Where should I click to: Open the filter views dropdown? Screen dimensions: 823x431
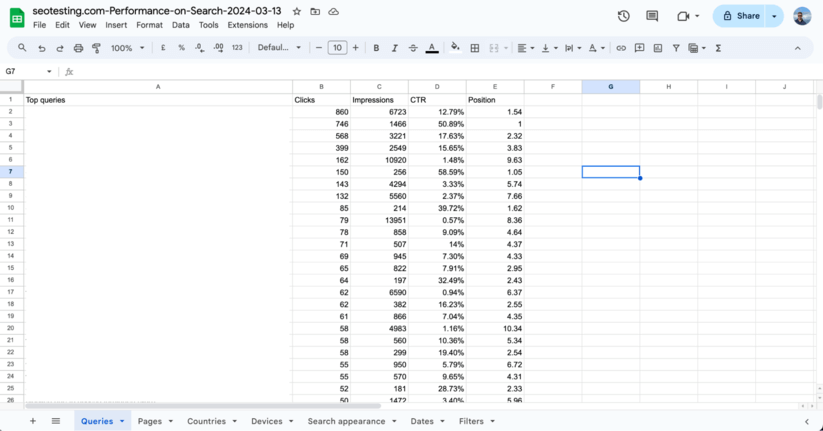[x=697, y=48]
